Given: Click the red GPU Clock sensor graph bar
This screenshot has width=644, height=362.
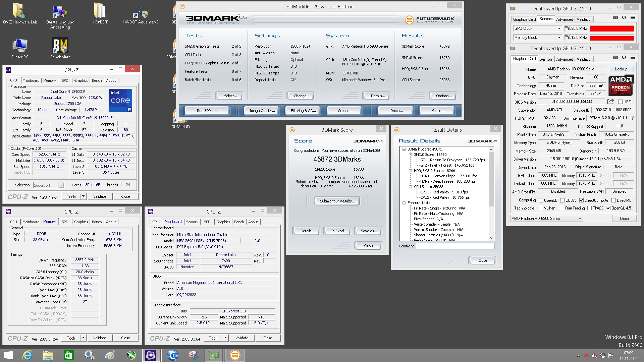Looking at the screenshot, I should [x=612, y=28].
